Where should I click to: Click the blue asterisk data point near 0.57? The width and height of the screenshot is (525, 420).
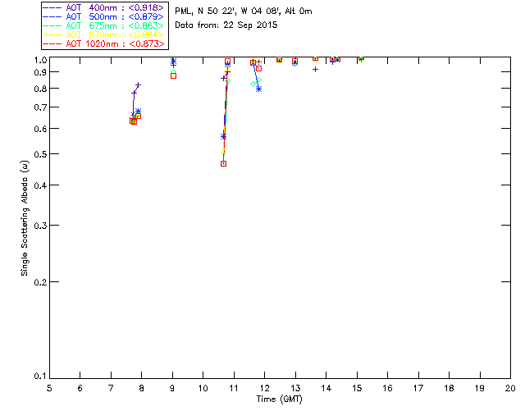click(x=224, y=137)
